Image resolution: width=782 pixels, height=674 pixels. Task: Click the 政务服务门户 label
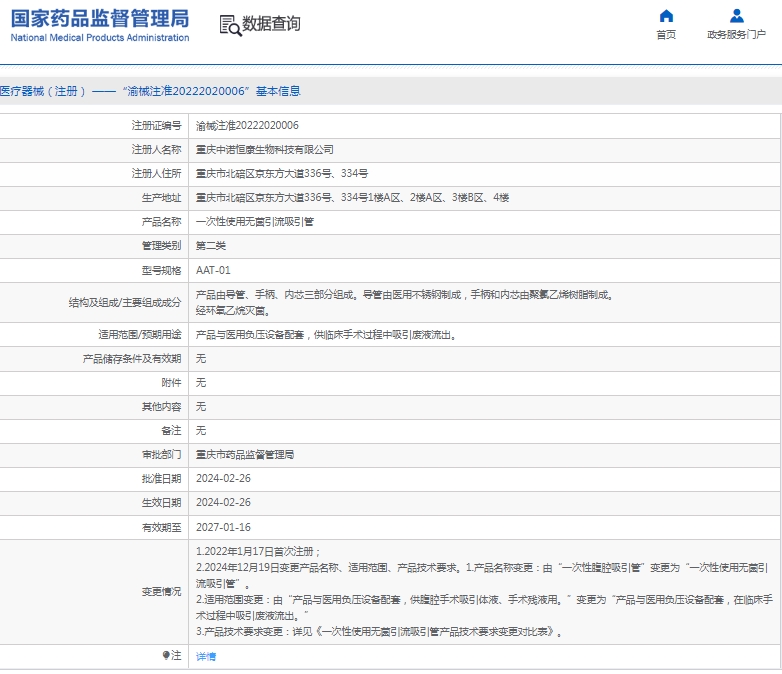coord(737,34)
